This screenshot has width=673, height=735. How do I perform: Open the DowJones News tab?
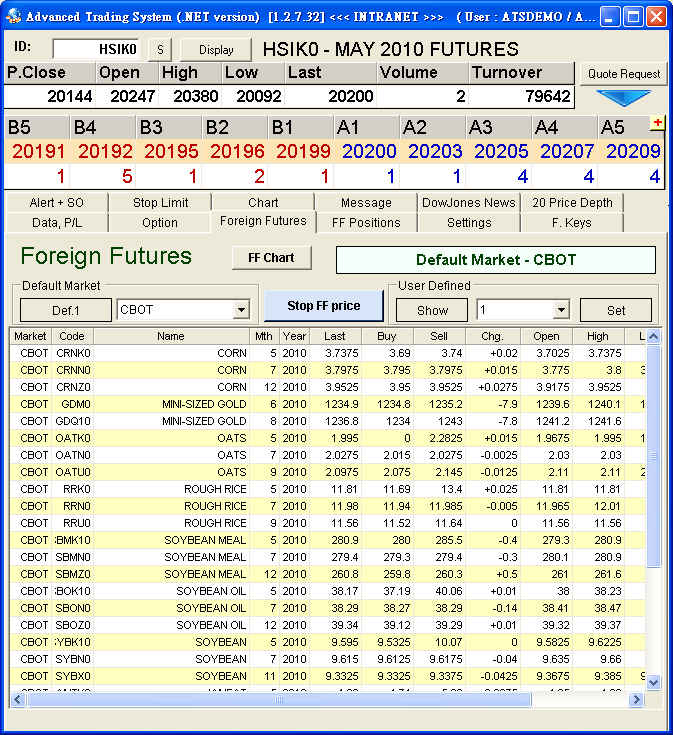pyautogui.click(x=469, y=202)
